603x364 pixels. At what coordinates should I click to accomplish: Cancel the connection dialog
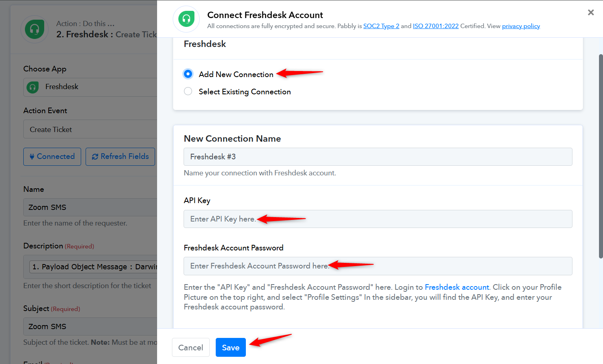click(x=191, y=348)
